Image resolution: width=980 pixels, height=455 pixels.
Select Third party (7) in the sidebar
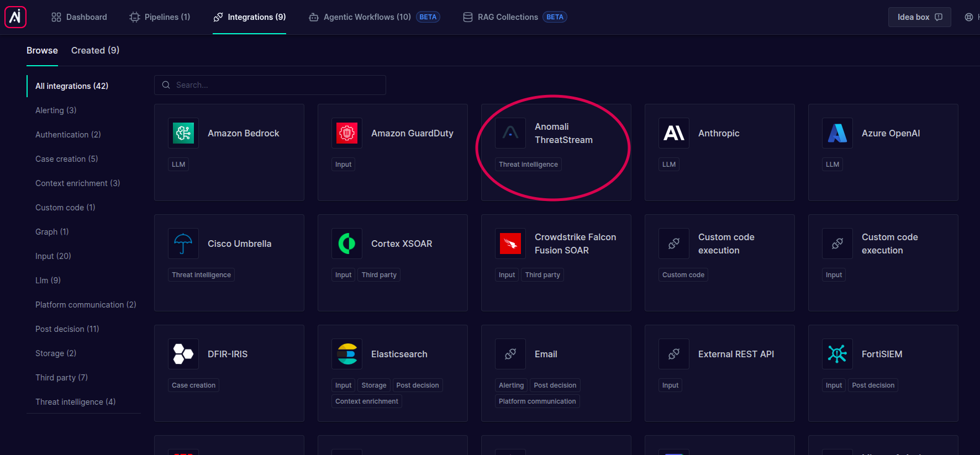(x=61, y=378)
